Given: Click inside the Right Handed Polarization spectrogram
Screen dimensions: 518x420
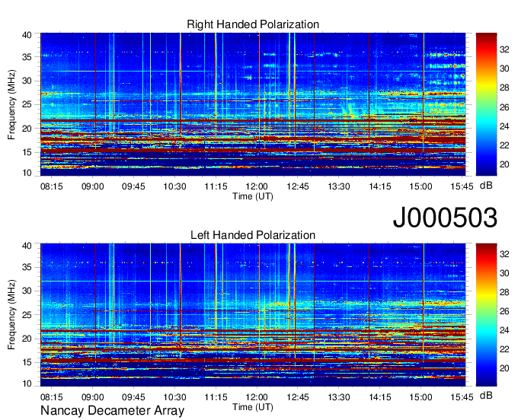Looking at the screenshot, I should click(253, 104).
